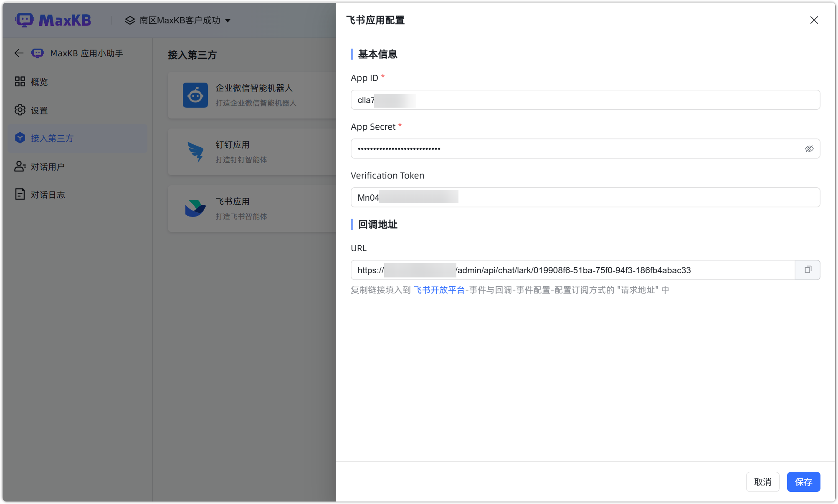Viewport: 838px width, 504px height.
Task: Open the 对话用户 chat users page
Action: click(47, 166)
